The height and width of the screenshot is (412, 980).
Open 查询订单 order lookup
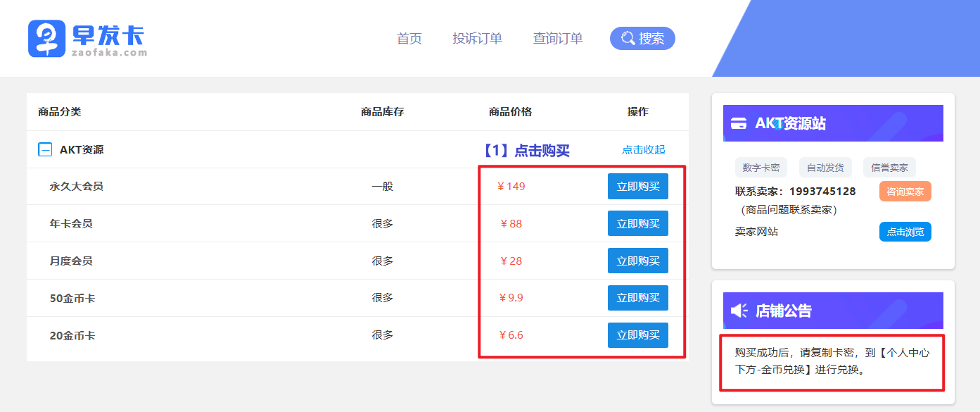[x=558, y=39]
